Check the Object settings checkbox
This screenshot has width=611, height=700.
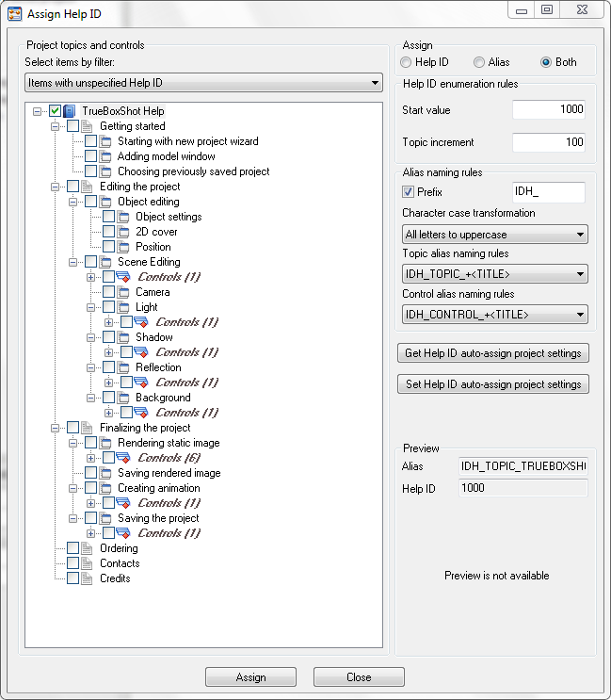109,217
